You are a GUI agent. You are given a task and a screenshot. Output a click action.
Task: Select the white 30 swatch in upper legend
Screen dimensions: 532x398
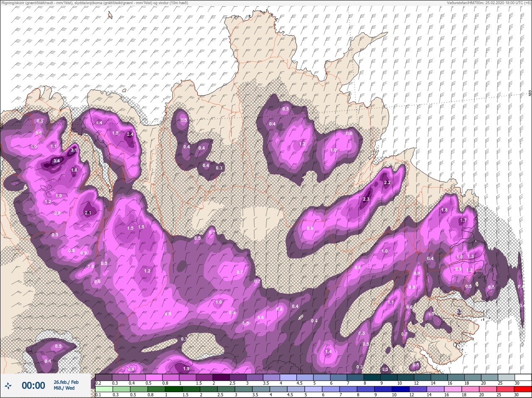[x=522, y=377]
